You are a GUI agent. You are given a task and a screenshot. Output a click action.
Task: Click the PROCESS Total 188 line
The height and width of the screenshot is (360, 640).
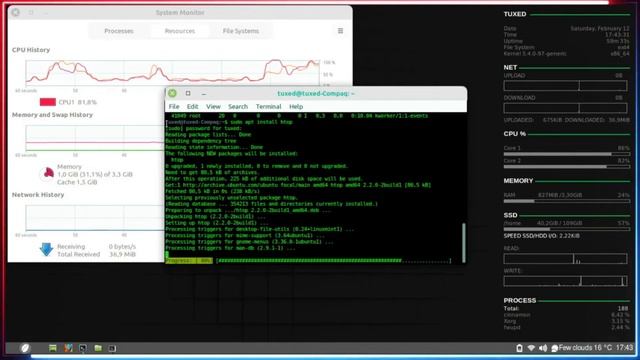[567, 309]
